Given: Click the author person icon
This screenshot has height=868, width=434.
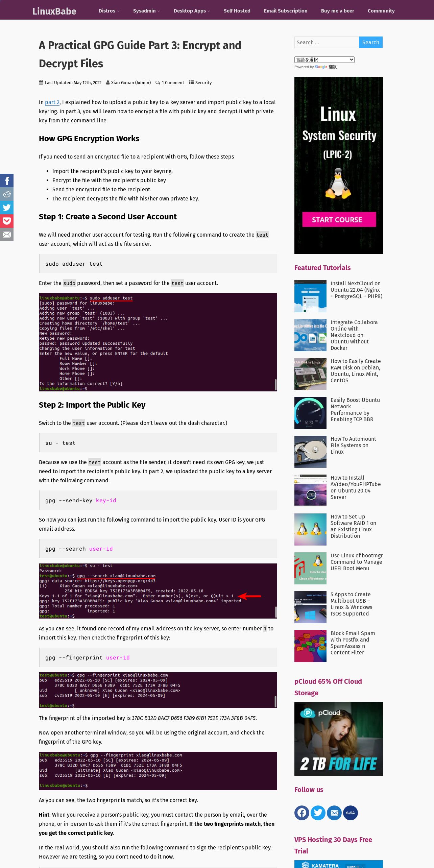Looking at the screenshot, I should [107, 82].
